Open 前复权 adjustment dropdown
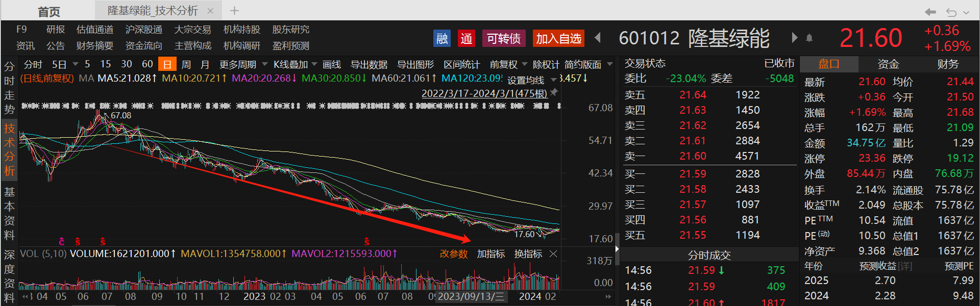The height and width of the screenshot is (306, 980). click(x=508, y=64)
